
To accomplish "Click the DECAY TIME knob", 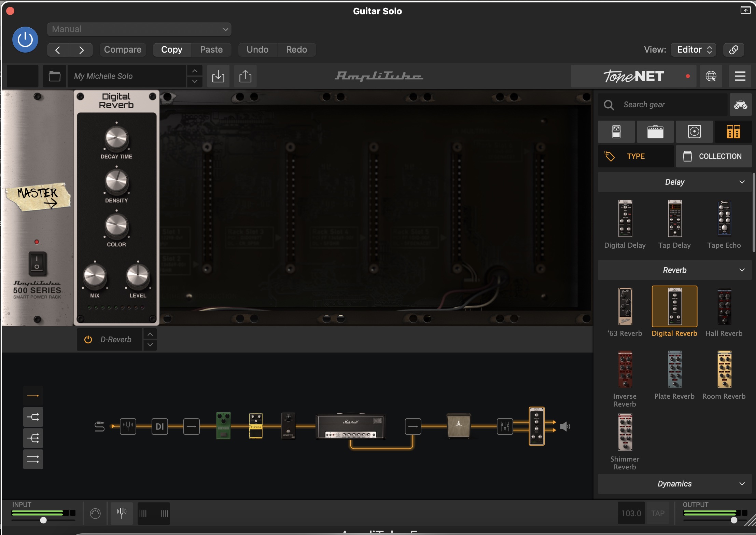I will coord(116,138).
